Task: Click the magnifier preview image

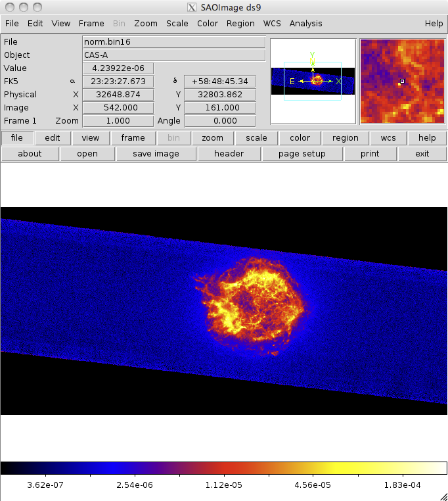Action: click(x=401, y=81)
